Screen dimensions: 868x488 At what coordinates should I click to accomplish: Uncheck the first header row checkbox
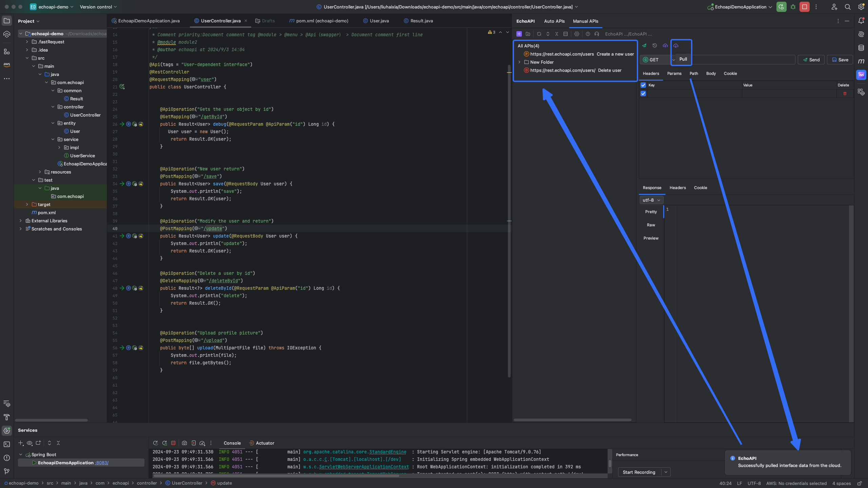point(643,94)
